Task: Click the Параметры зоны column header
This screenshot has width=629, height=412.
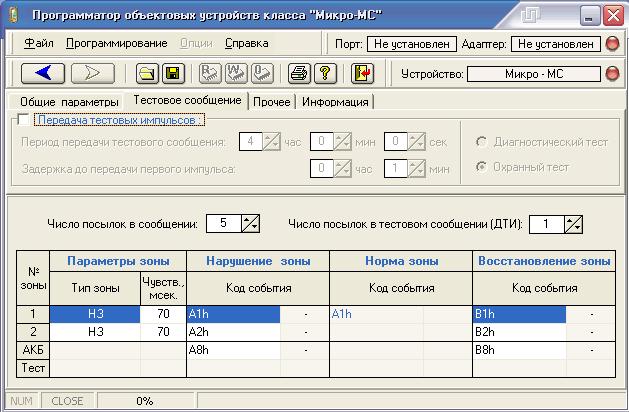Action: tap(118, 261)
